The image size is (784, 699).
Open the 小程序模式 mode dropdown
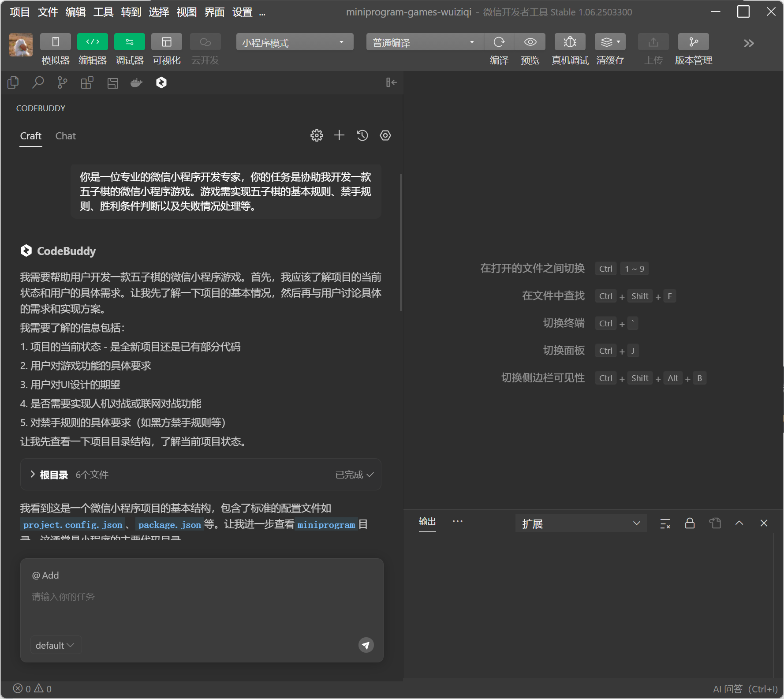(295, 42)
